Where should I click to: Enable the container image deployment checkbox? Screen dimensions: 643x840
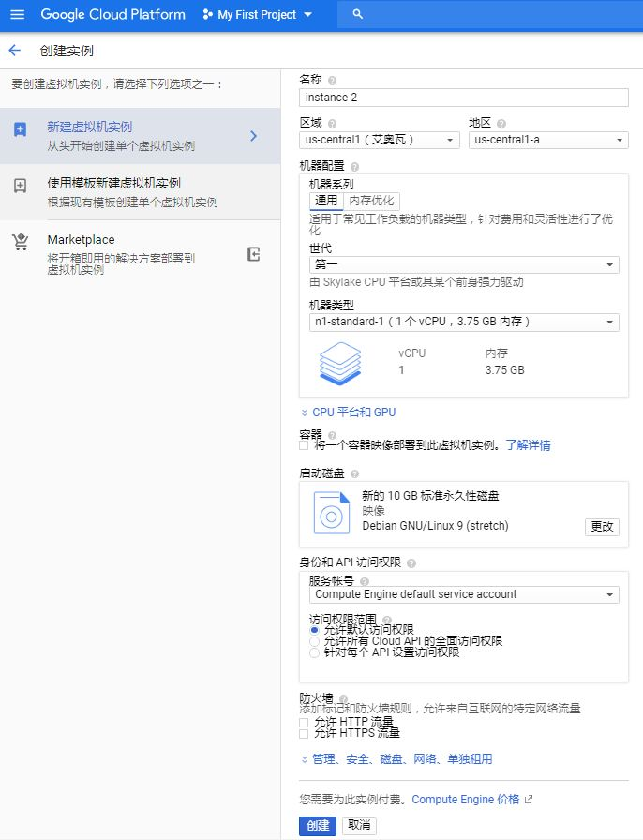[304, 445]
